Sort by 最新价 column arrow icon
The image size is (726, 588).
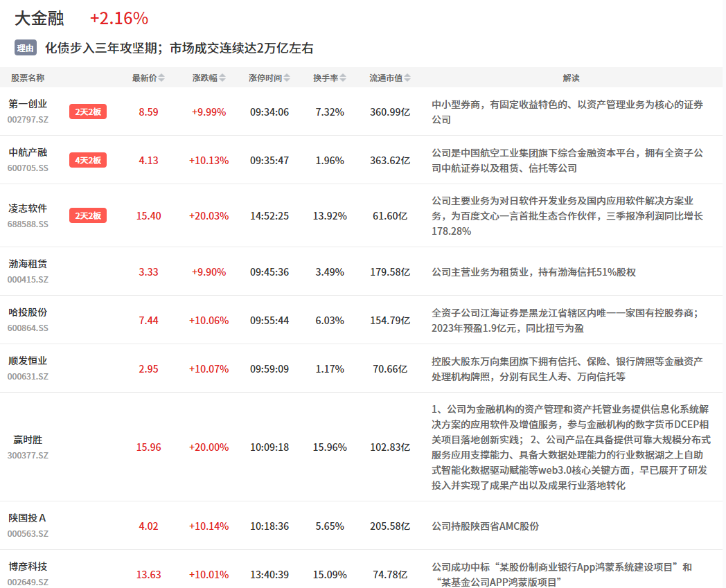pyautogui.click(x=161, y=78)
